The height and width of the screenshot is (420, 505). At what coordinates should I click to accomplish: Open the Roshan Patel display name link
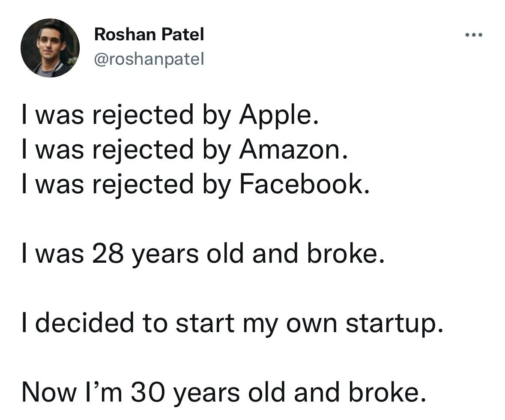[149, 34]
